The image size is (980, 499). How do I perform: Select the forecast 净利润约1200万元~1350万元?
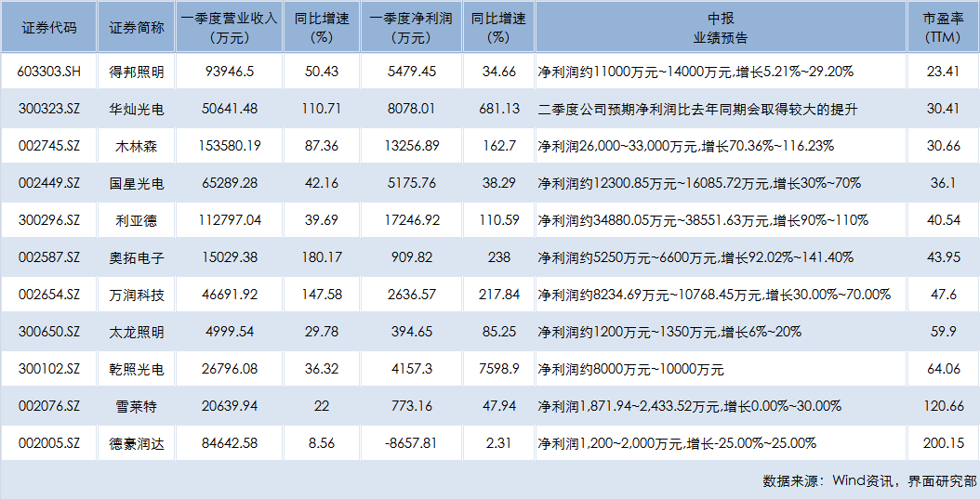[669, 332]
